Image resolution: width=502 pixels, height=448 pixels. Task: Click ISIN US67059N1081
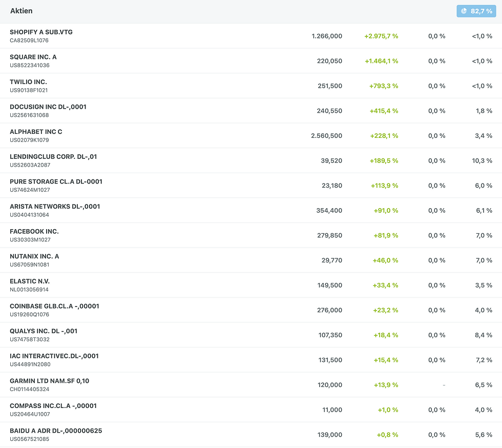coord(30,264)
